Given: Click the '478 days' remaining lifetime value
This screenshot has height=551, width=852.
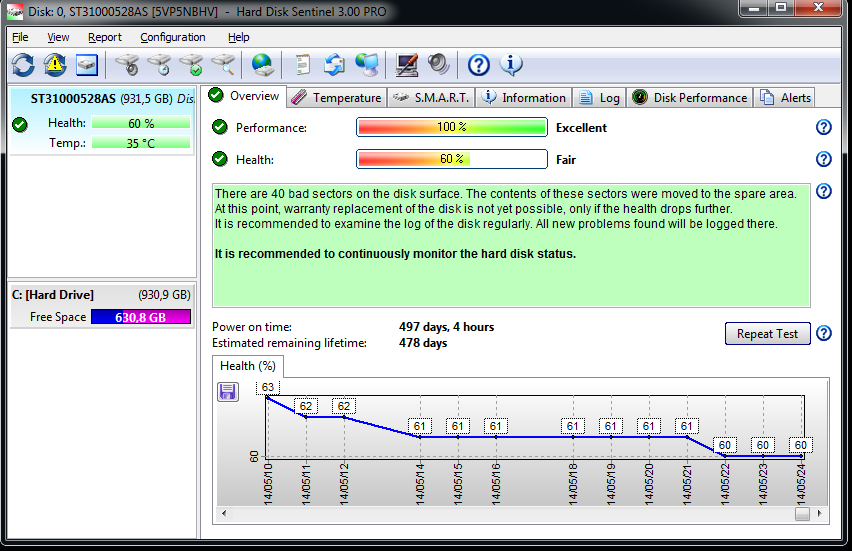Looking at the screenshot, I should pyautogui.click(x=423, y=343).
